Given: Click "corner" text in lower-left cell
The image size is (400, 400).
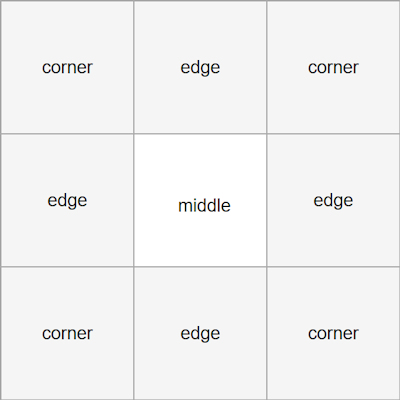Looking at the screenshot, I should [67, 334].
